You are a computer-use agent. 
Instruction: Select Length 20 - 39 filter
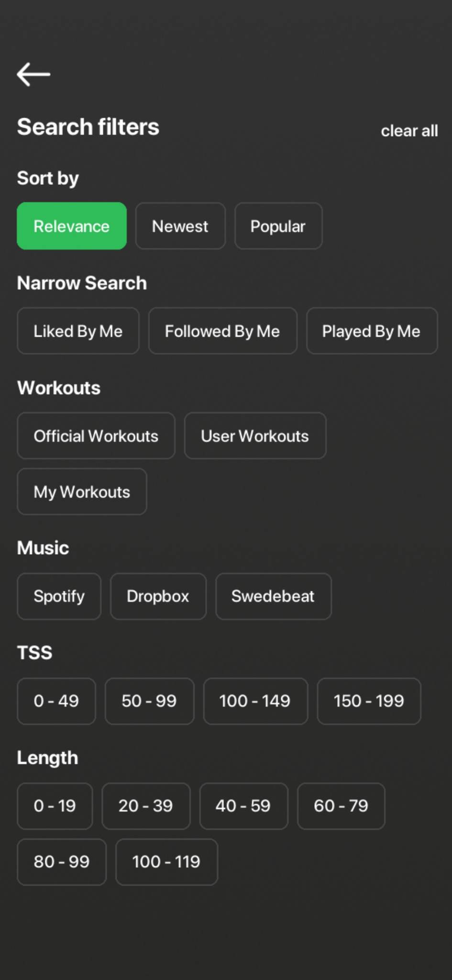146,805
